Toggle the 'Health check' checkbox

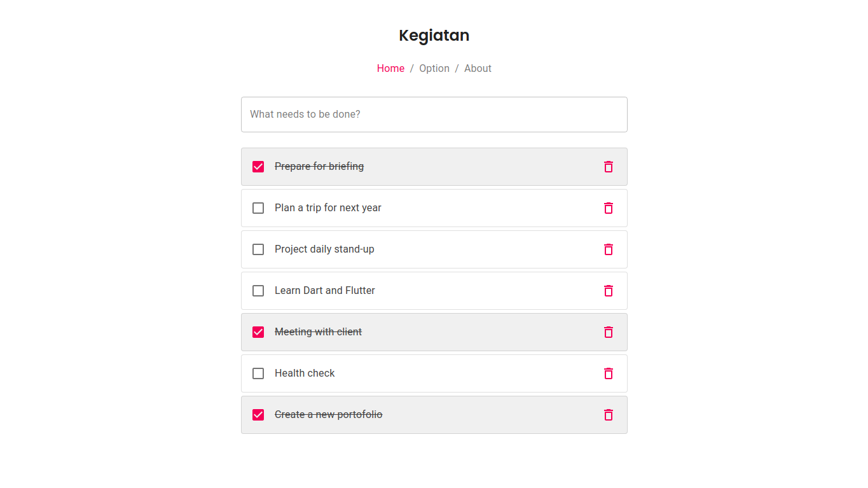click(258, 373)
